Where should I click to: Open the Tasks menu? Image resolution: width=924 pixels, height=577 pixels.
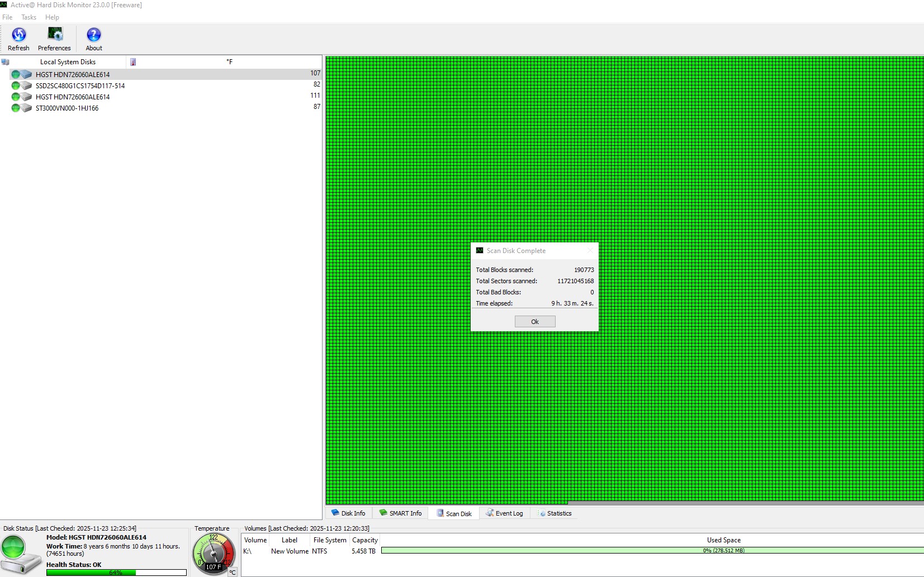pyautogui.click(x=29, y=17)
